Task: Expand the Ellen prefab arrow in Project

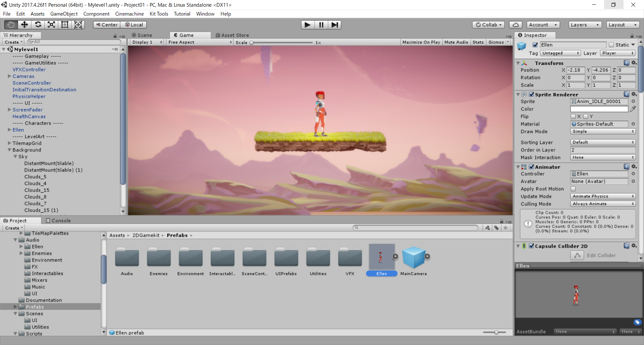Action: pos(395,256)
